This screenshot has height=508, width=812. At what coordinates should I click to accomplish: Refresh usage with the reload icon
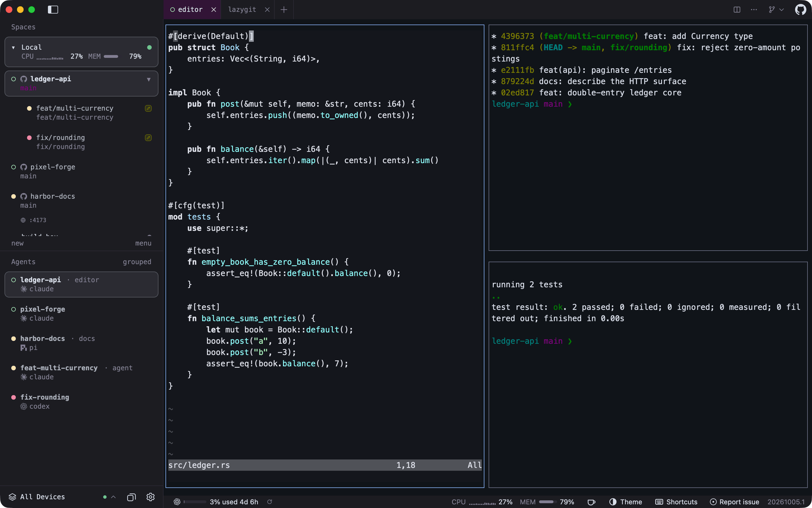270,502
